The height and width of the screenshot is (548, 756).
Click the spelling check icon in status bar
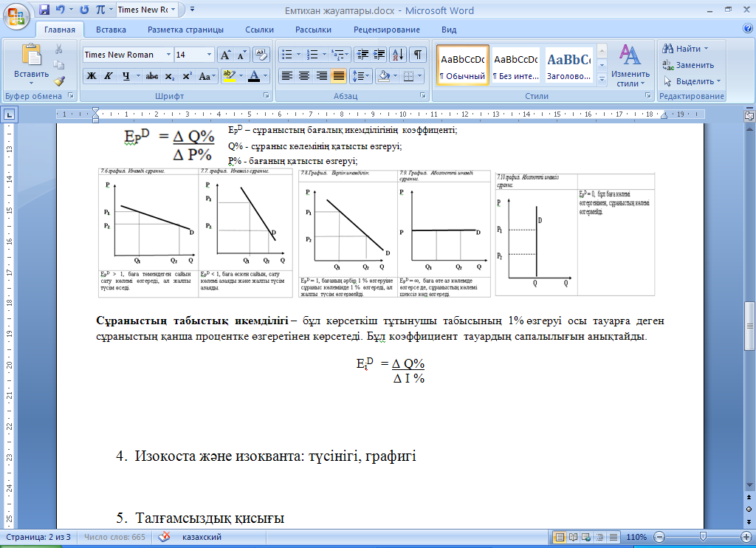(165, 537)
